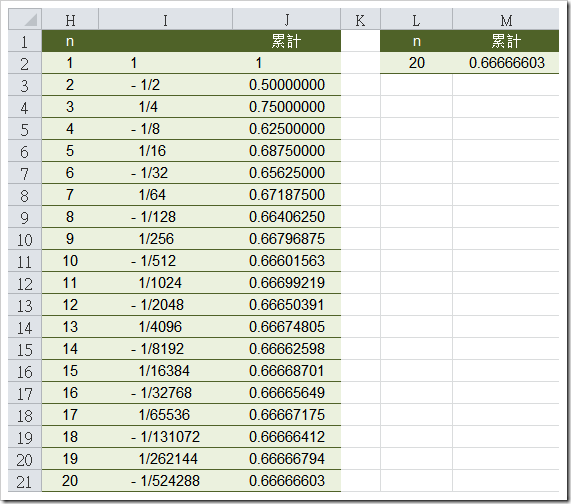Viewport: 571px width, 504px height.
Task: Click cumulative value 0.67187500
Action: point(287,195)
